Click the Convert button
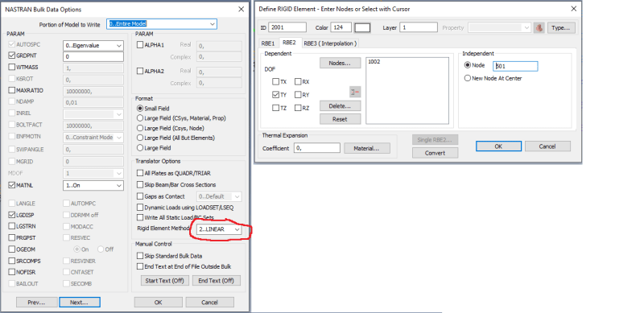Screen dimensions: 644x313 [x=435, y=153]
